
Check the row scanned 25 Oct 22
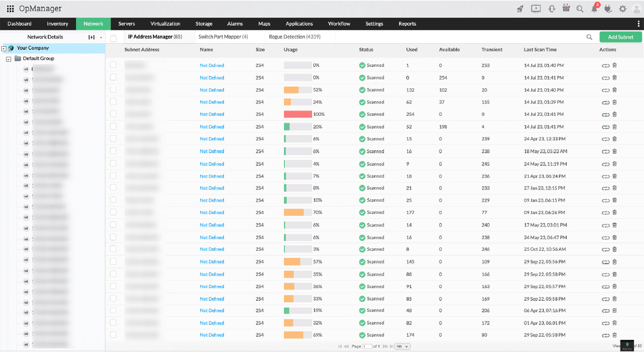pos(114,249)
